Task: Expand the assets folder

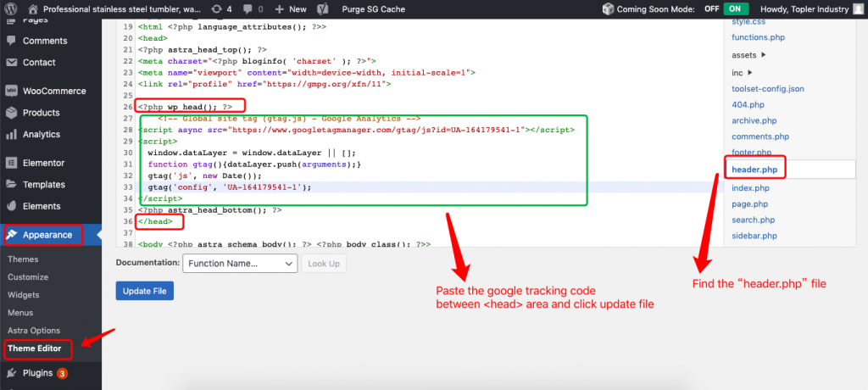Action: point(748,55)
